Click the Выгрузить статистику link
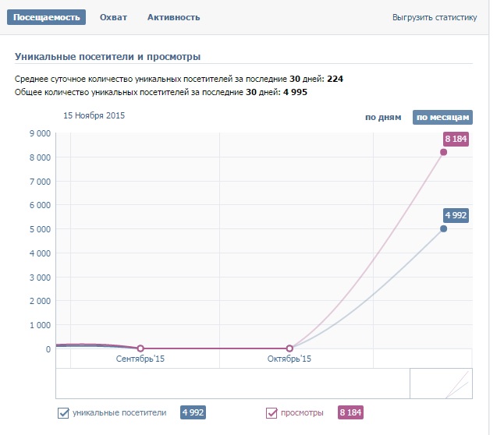 435,17
